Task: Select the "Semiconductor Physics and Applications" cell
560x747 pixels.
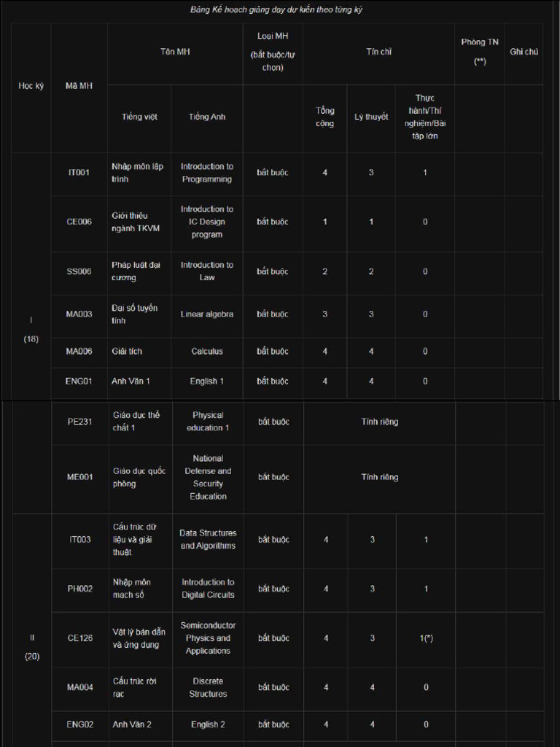Action: pyautogui.click(x=209, y=638)
